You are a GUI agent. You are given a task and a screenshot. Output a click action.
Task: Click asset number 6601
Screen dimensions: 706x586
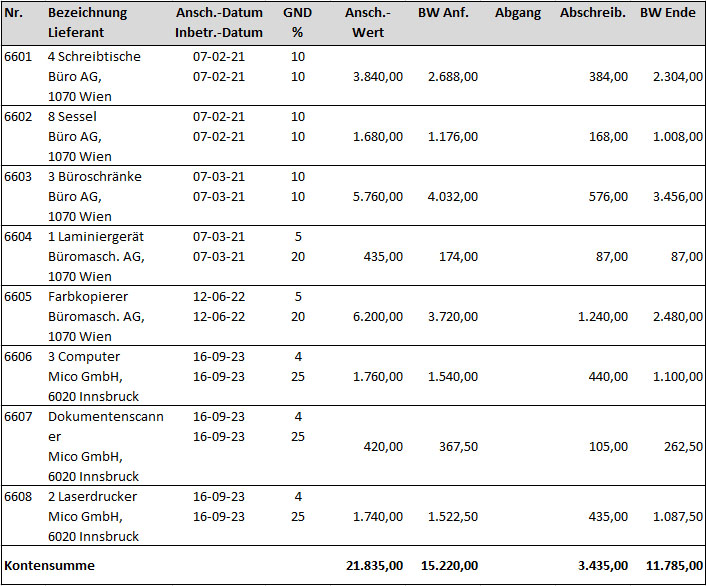click(18, 57)
